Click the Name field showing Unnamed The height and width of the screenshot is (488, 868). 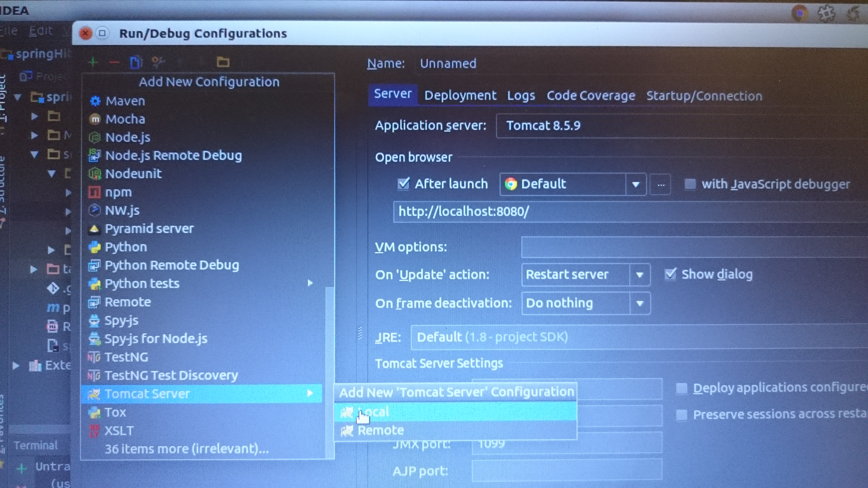coord(640,64)
